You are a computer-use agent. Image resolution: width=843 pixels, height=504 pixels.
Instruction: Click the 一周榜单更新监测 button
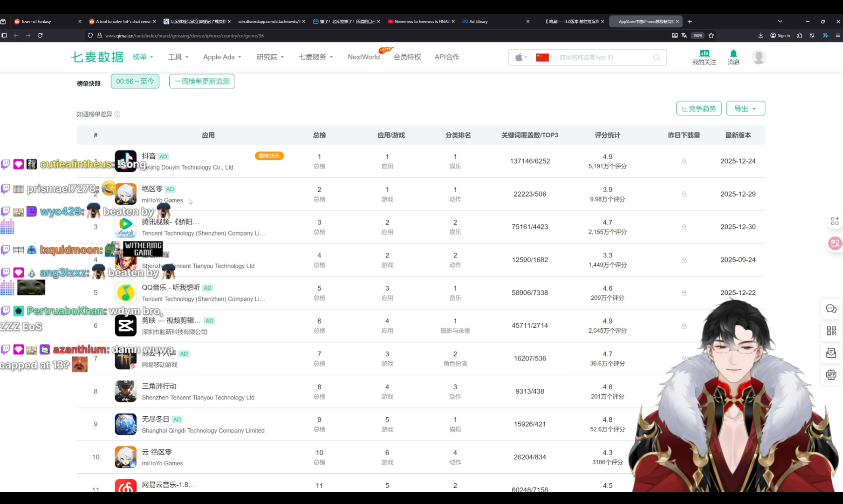(x=202, y=81)
